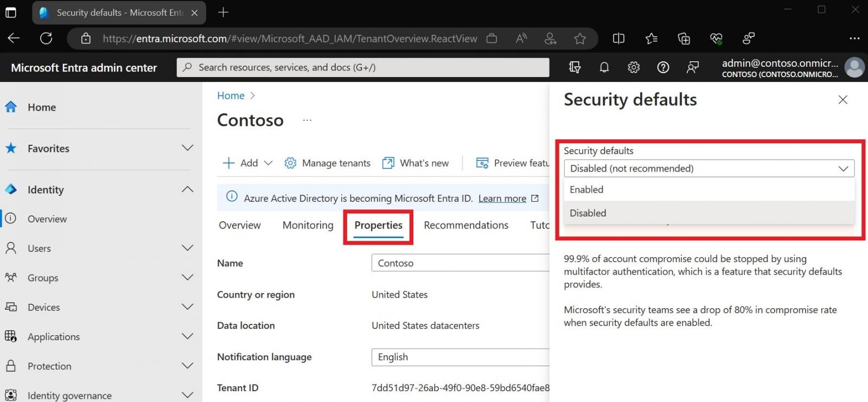Screen dimensions: 868x402
Task: Open Browser essentials heart icon
Action: (x=716, y=39)
